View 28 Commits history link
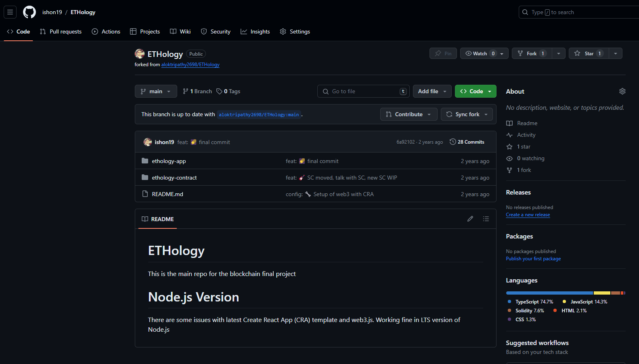The image size is (639, 364). coord(467,142)
